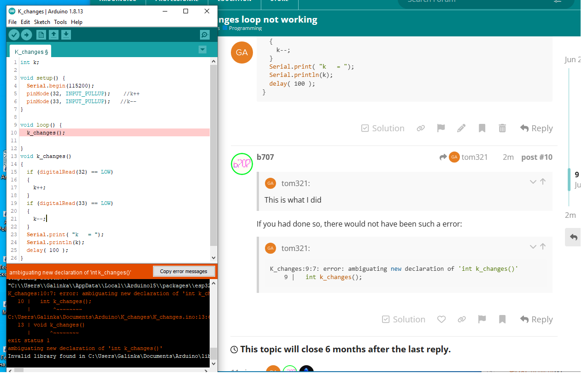The image size is (588, 385).
Task: Click the b707 avatar image
Action: click(x=242, y=164)
